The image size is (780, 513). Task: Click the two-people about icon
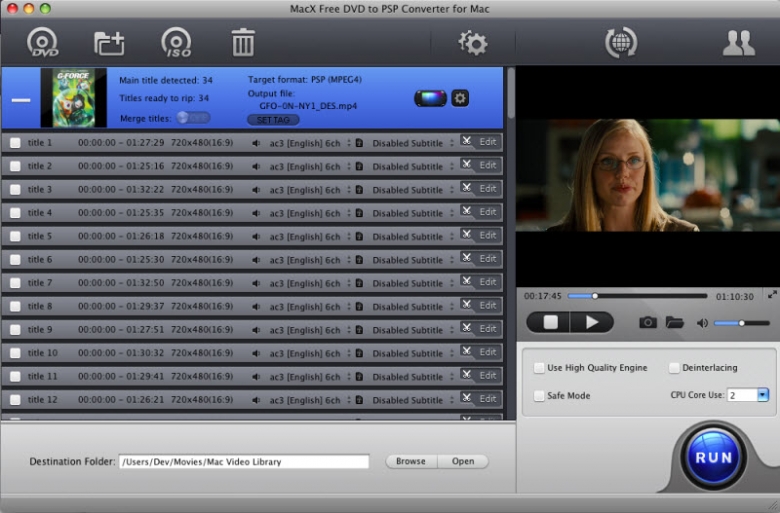tap(738, 43)
